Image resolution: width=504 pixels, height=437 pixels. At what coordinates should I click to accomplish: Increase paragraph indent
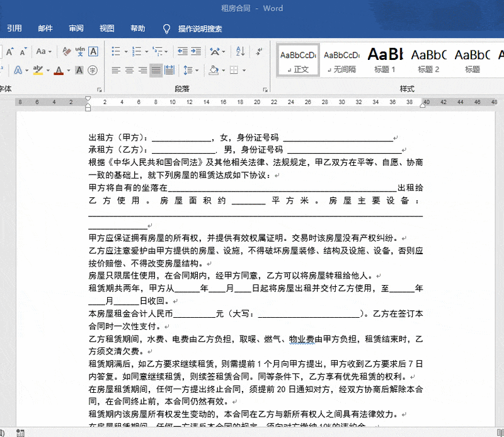pyautogui.click(x=196, y=51)
